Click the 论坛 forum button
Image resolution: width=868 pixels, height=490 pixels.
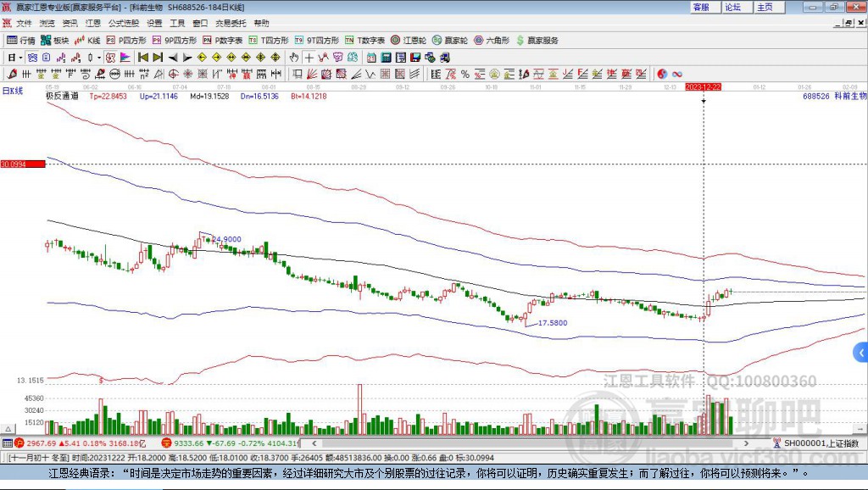coord(732,7)
